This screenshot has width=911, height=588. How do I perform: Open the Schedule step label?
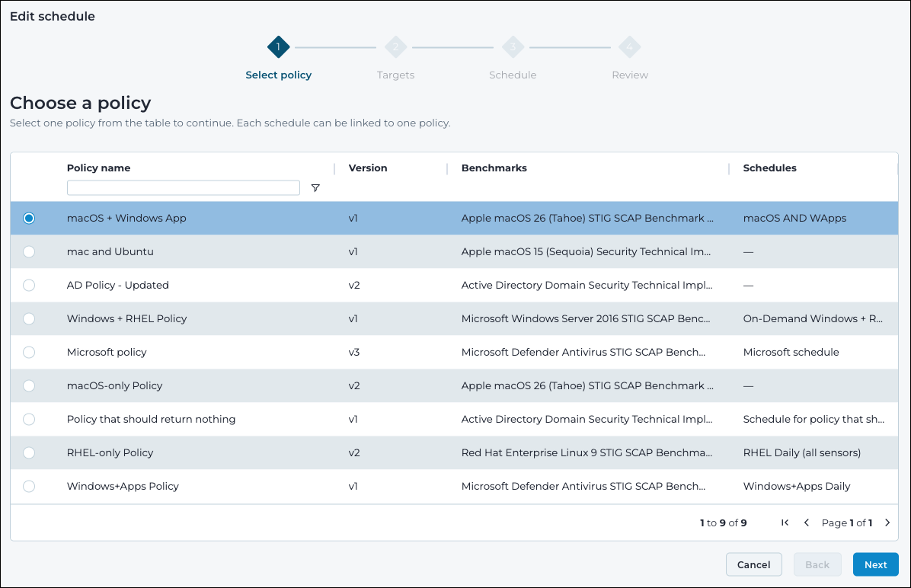[513, 75]
